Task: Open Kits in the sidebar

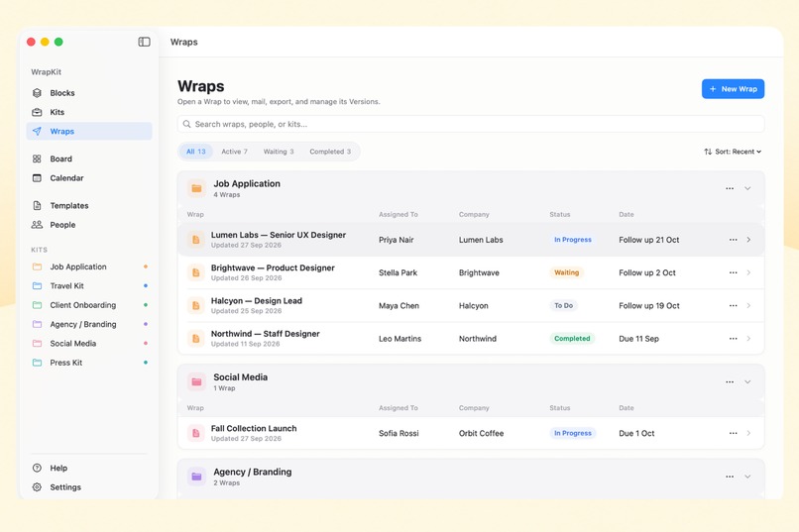Action: click(89, 112)
